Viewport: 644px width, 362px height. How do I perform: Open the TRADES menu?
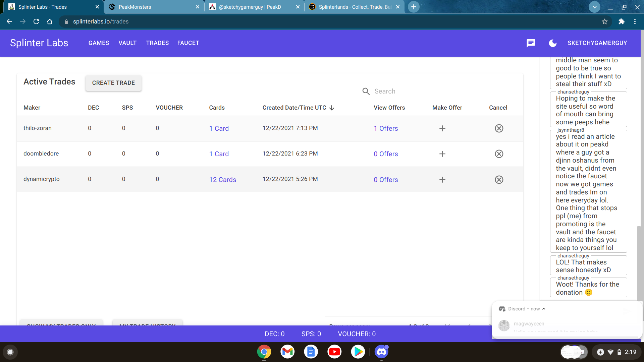click(x=157, y=43)
